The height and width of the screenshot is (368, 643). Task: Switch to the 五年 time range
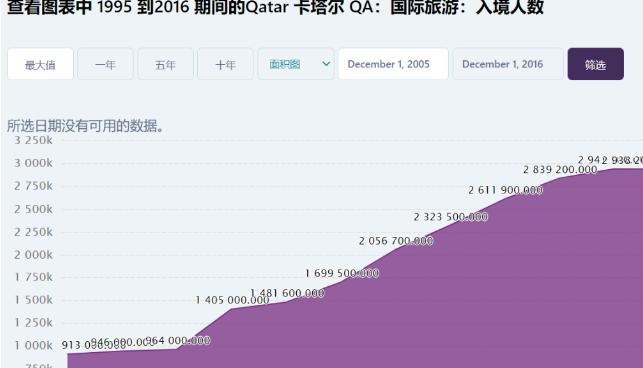click(165, 64)
